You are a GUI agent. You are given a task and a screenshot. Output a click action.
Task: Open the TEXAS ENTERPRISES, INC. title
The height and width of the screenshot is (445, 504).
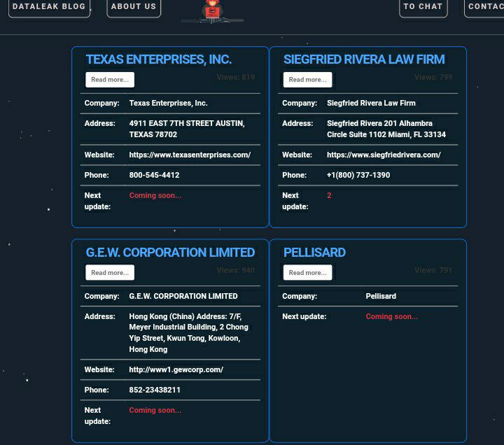point(158,59)
